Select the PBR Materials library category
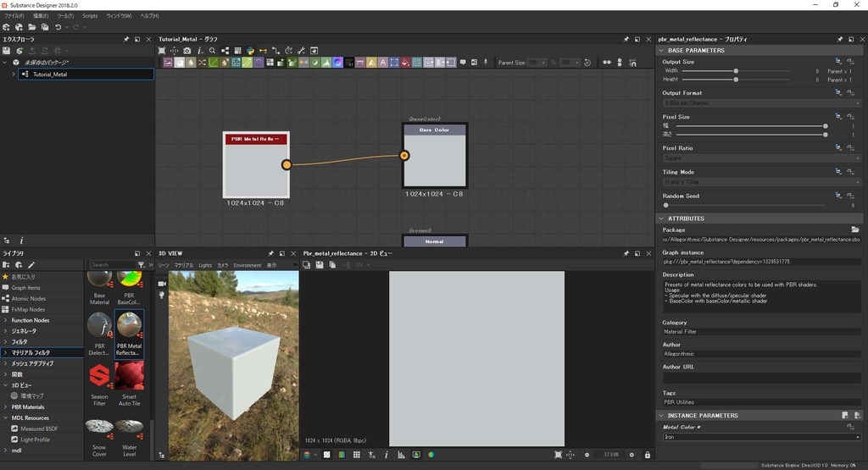 tap(28, 406)
